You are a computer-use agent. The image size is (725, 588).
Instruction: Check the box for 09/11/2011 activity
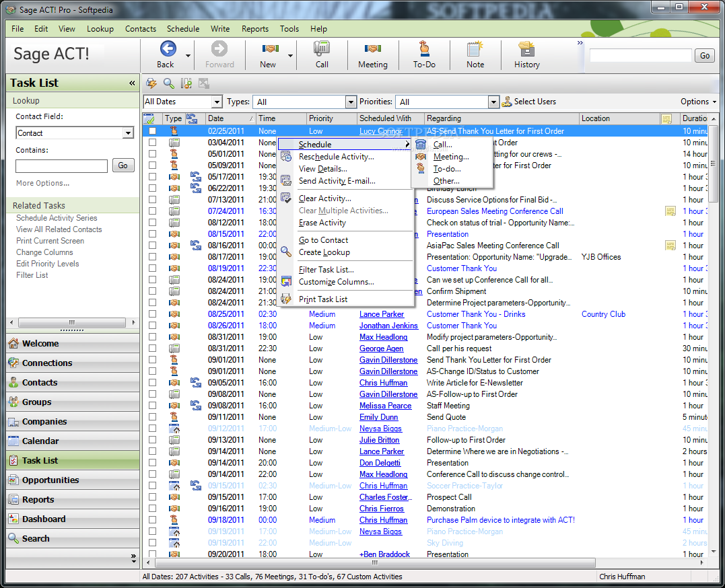152,417
